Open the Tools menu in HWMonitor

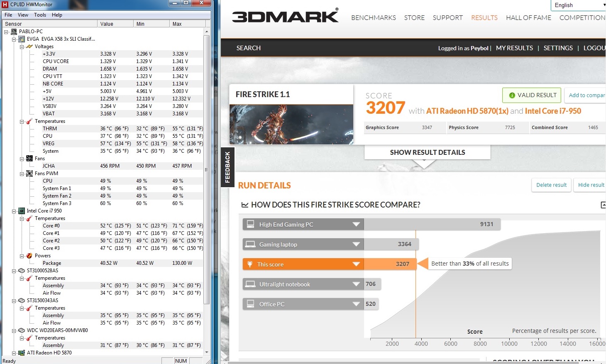click(40, 15)
